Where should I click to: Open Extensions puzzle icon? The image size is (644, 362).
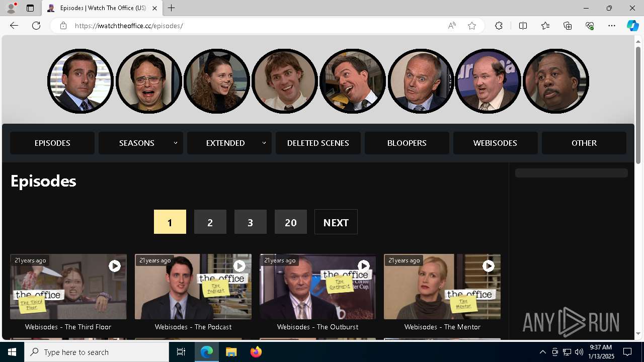coord(499,26)
